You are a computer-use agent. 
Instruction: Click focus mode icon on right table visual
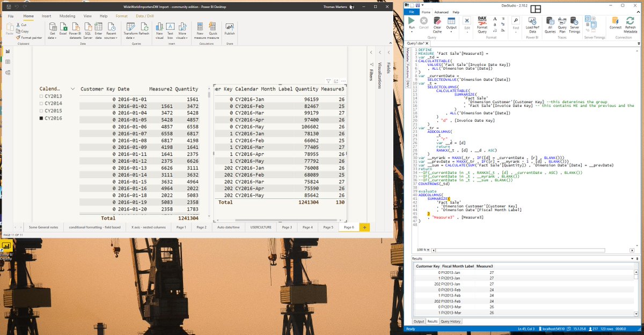click(x=336, y=81)
